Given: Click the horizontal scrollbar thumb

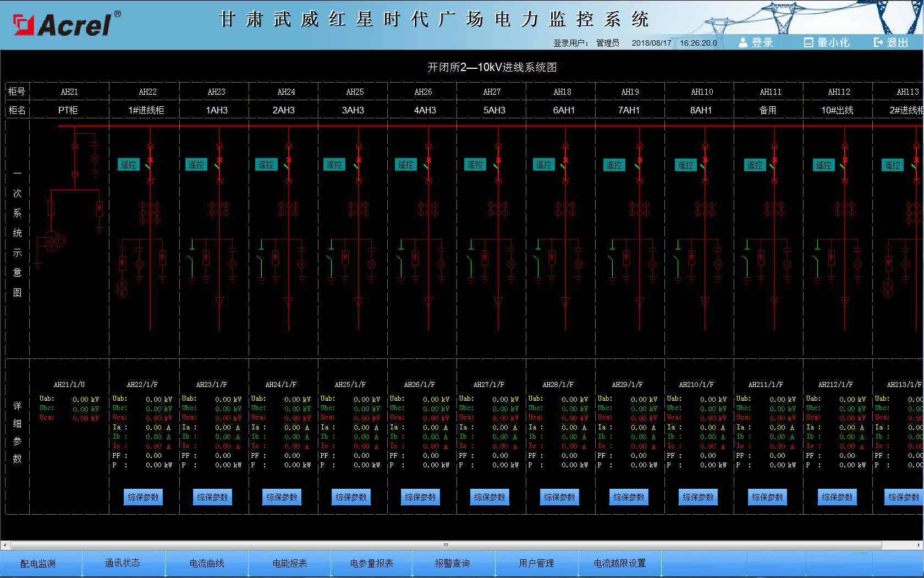Looking at the screenshot, I should [446, 545].
